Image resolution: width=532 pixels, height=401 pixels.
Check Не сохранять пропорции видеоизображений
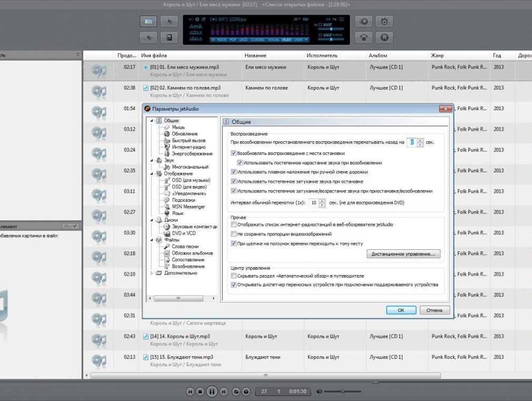[233, 234]
